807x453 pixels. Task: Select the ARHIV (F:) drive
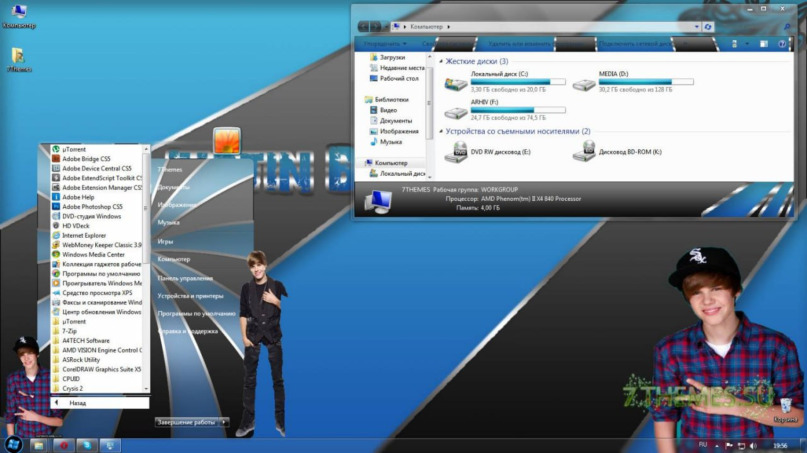[x=504, y=110]
